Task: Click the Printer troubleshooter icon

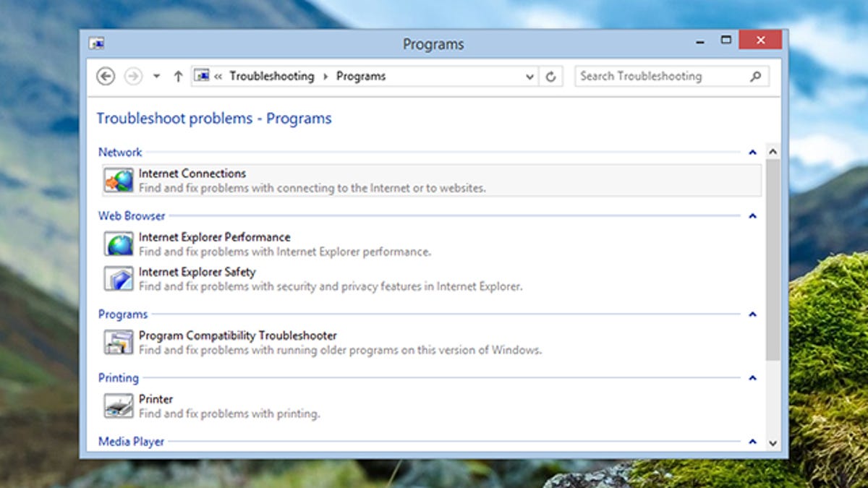Action: click(119, 406)
